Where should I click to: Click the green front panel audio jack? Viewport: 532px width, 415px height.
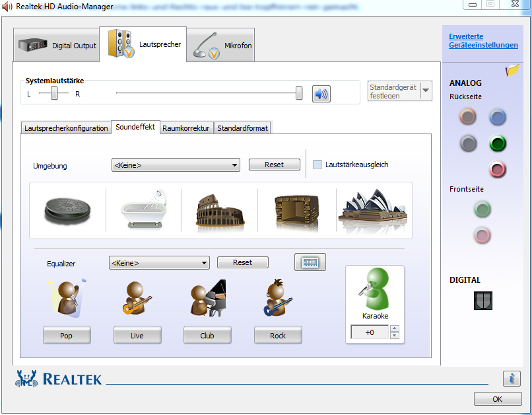tap(482, 209)
